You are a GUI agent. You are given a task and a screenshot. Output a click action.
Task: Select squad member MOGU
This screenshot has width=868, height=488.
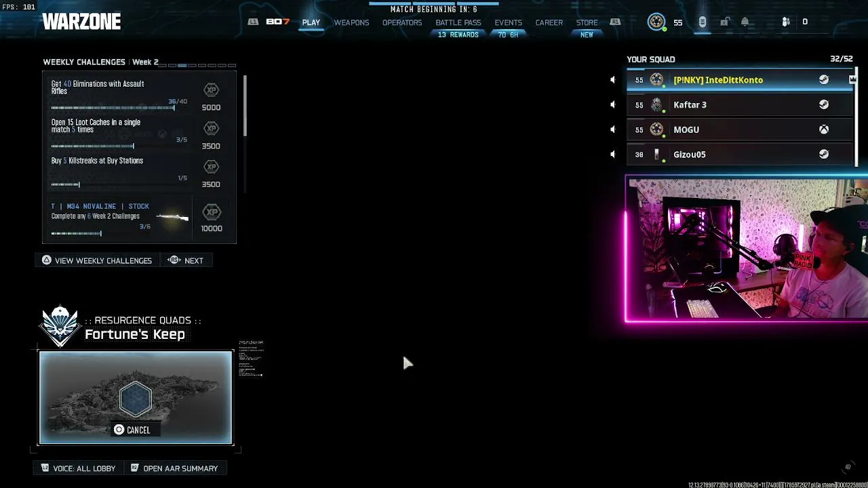tap(741, 129)
